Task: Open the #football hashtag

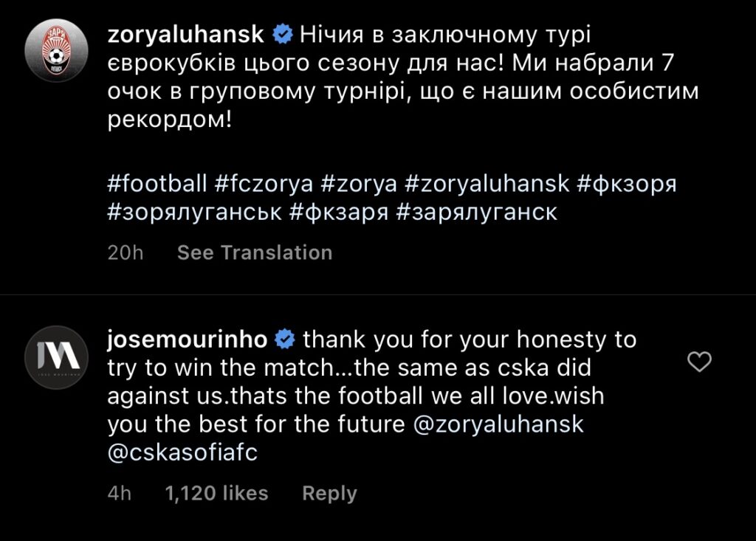Action: click(157, 184)
